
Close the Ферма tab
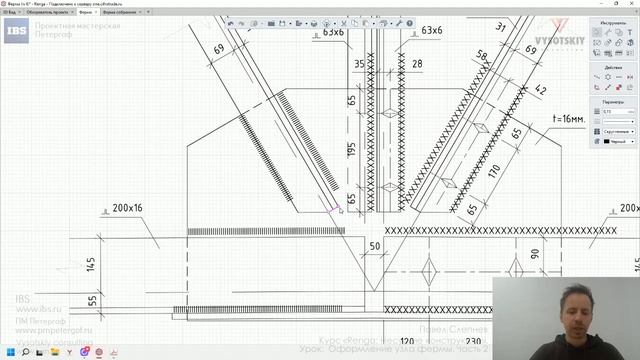tap(96, 12)
